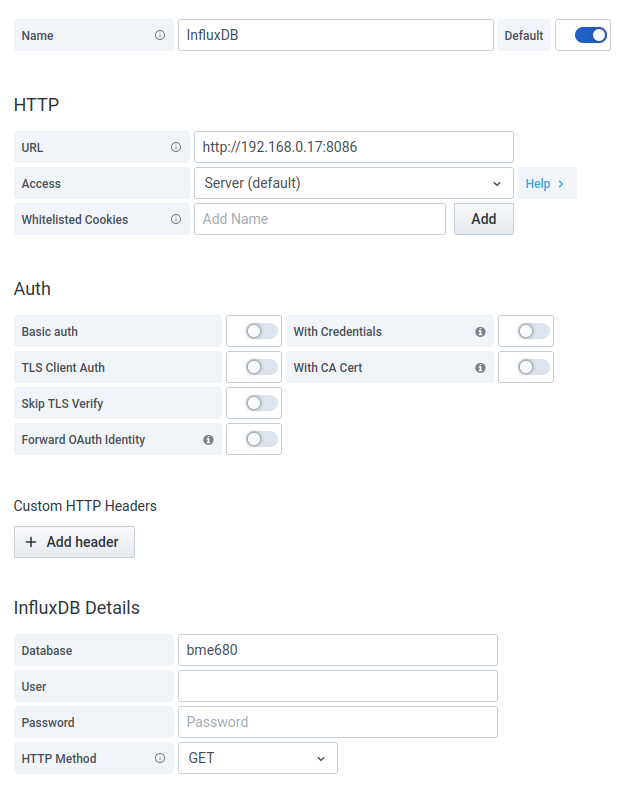Click the chevron next to Help
This screenshot has height=794, width=633.
coord(561,184)
